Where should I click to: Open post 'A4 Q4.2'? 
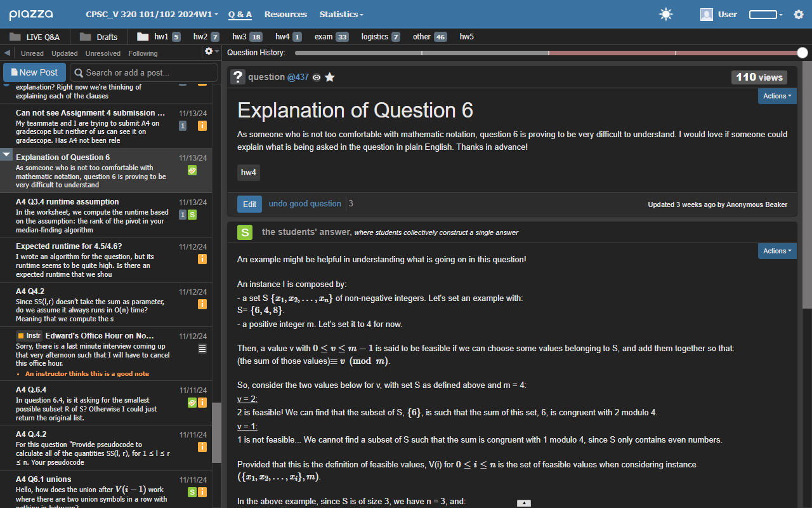[106, 305]
